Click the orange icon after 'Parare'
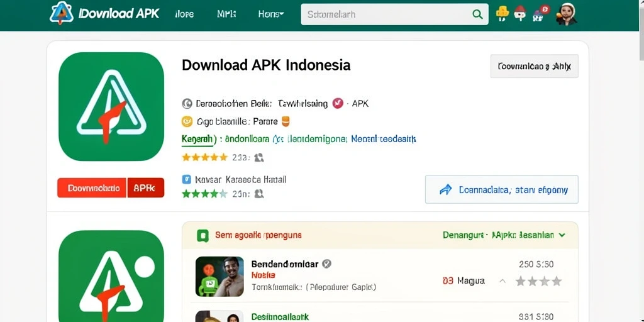 286,121
